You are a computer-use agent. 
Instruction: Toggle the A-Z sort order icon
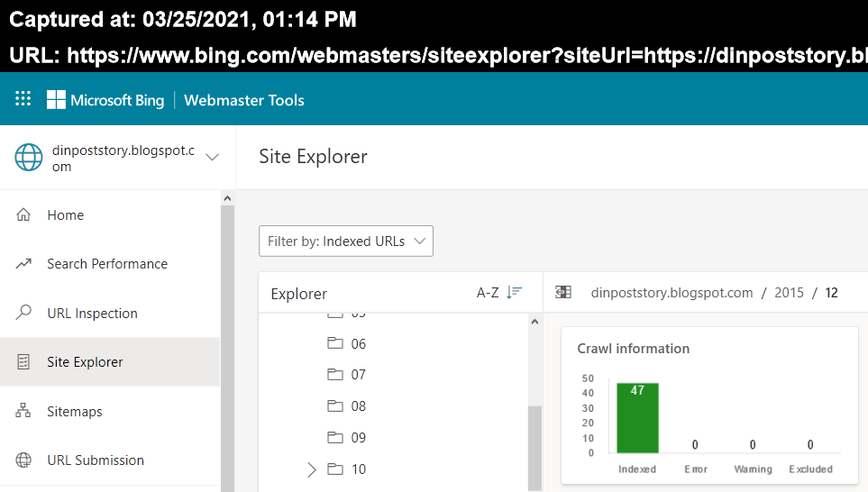point(515,292)
